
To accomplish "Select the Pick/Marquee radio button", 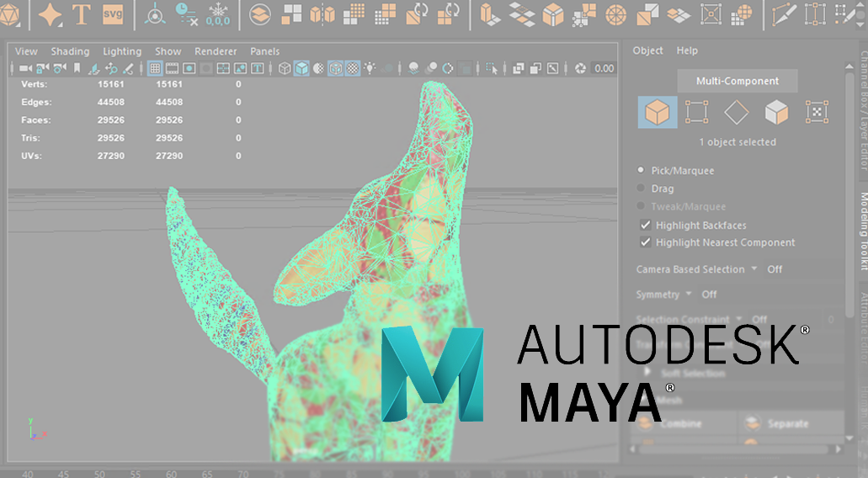I will point(641,170).
